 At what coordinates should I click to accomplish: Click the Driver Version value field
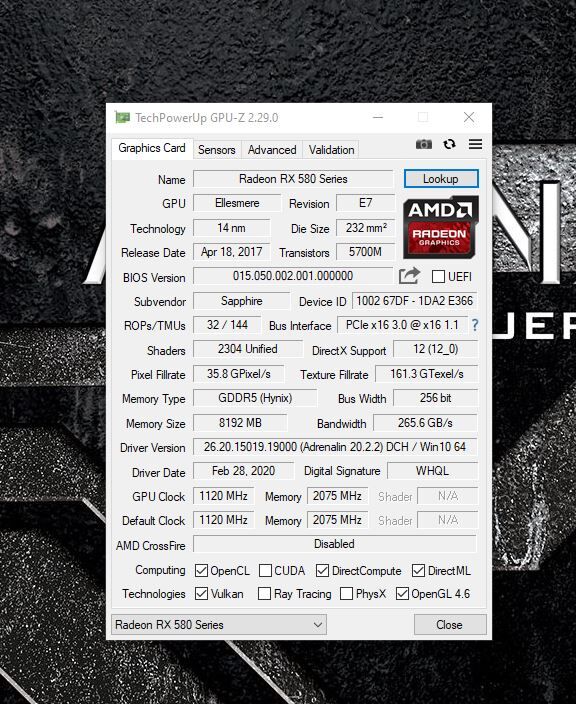pos(335,447)
